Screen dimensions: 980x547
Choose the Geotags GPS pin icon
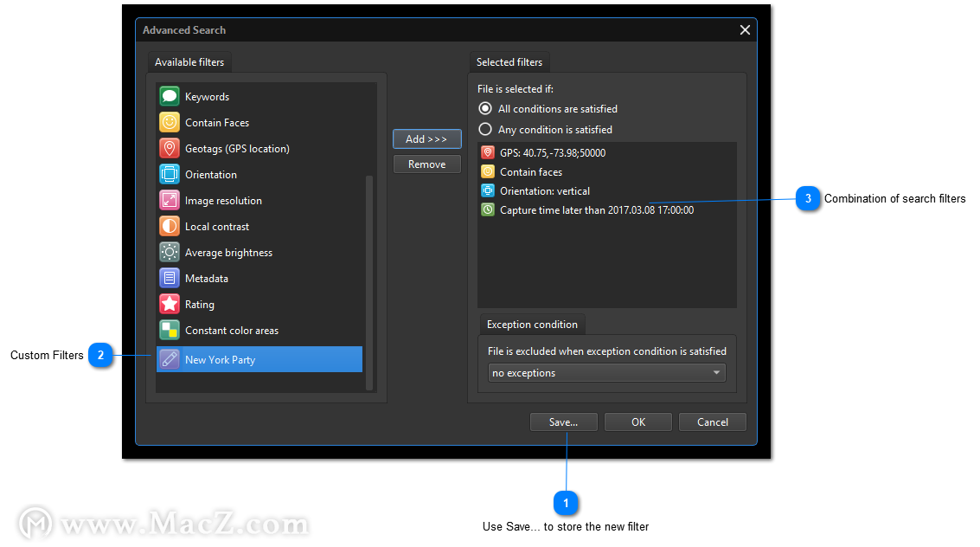[170, 148]
